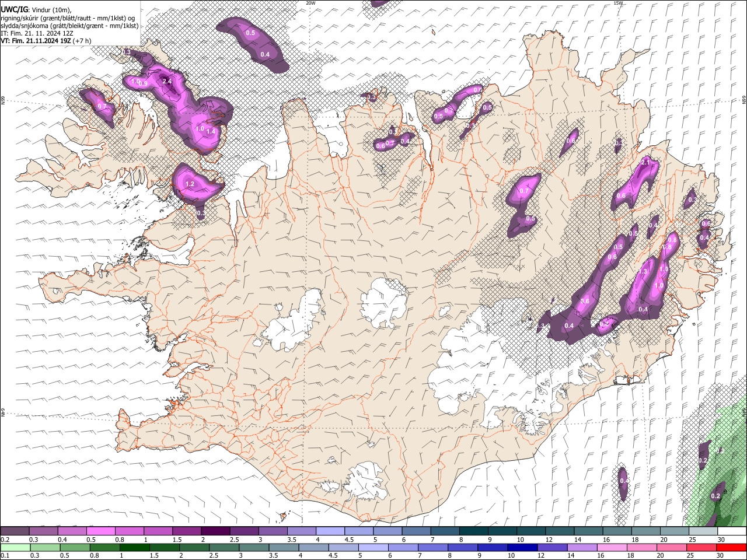This screenshot has height=560, width=747.
Task: Click the 'UWC/IG: Vindur (10m),' title text
Action: pos(36,9)
